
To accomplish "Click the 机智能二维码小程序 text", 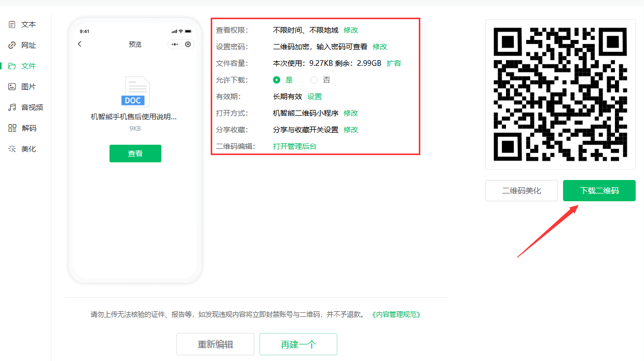I will click(306, 113).
